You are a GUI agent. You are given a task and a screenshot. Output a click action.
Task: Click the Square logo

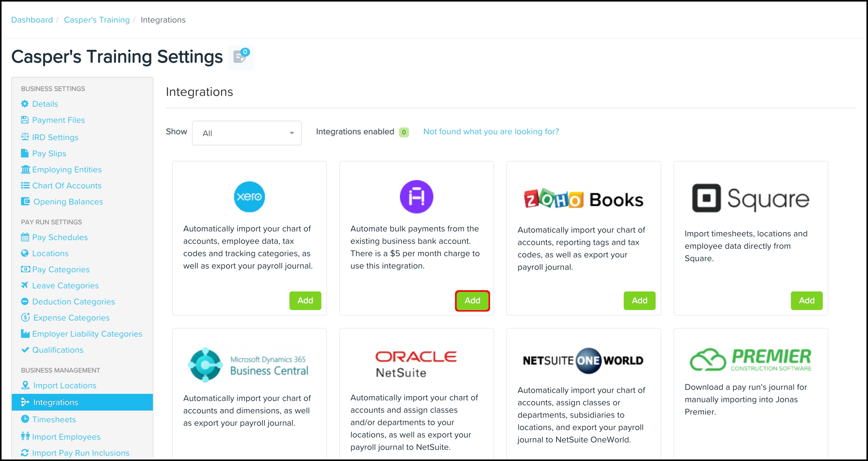point(750,199)
